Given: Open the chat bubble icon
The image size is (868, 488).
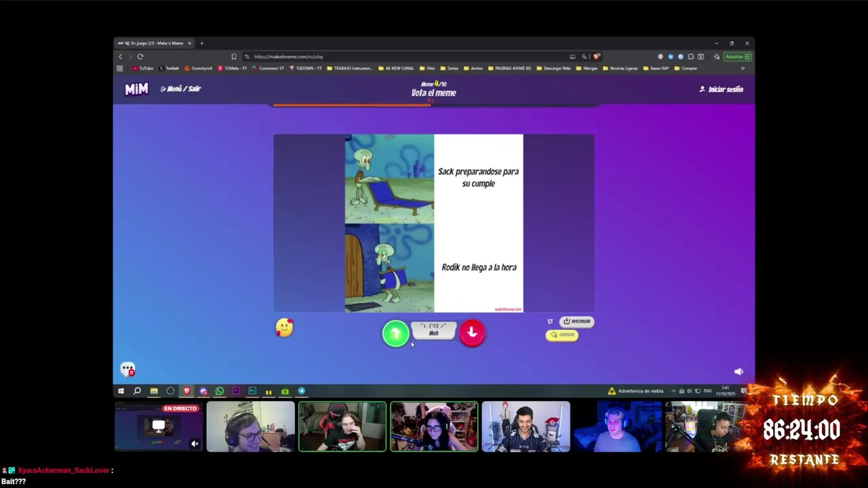Looking at the screenshot, I should click(127, 369).
